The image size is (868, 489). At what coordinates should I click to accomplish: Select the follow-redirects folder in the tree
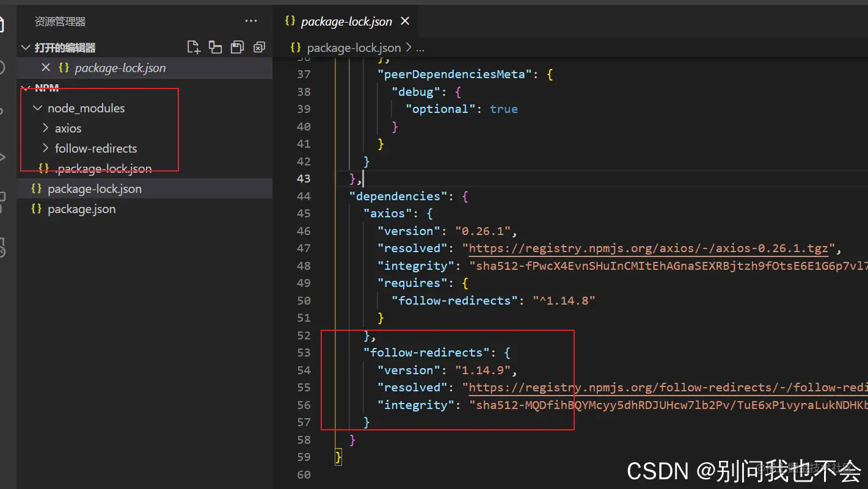click(96, 148)
